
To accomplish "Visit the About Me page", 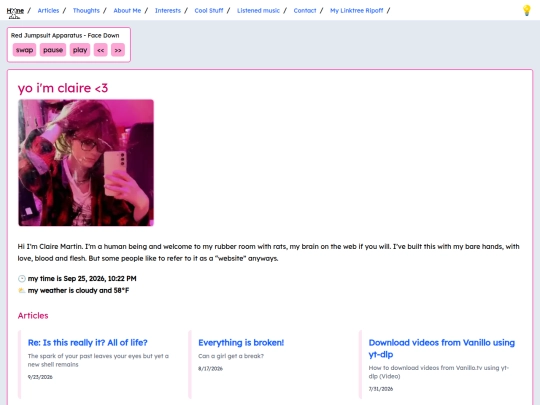I will (127, 11).
